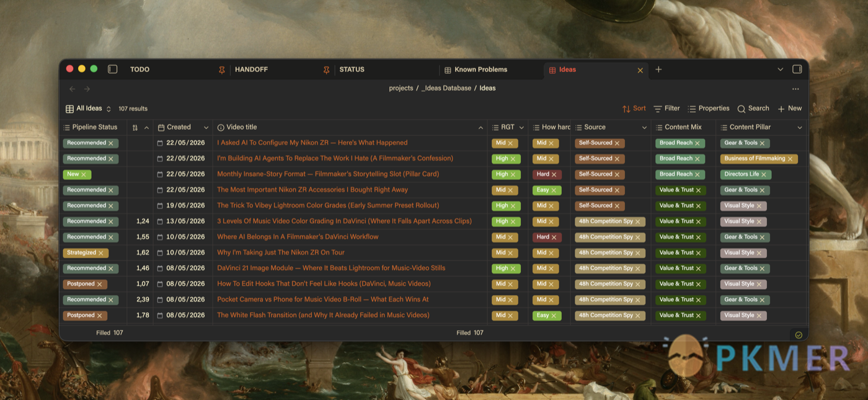Click the Sort button
Viewport: 868px width, 400px height.
[634, 109]
